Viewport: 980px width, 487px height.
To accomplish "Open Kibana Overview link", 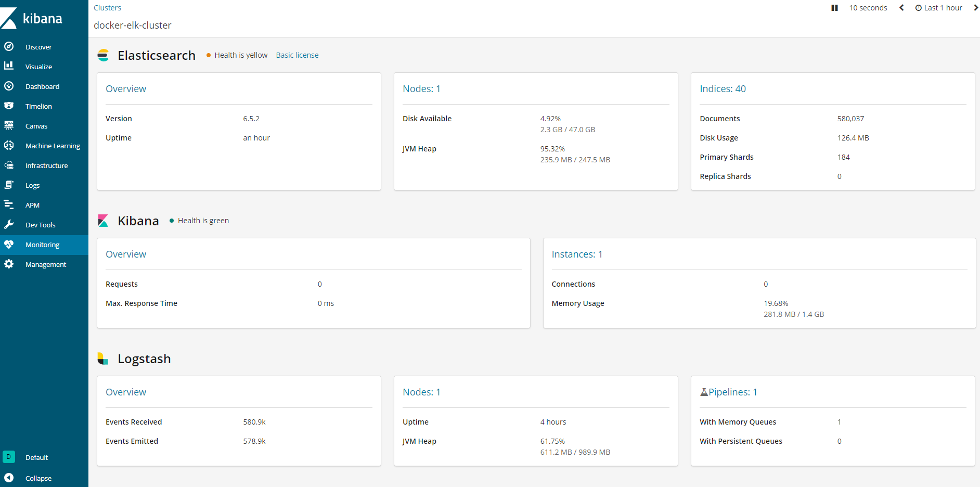I will pos(126,254).
